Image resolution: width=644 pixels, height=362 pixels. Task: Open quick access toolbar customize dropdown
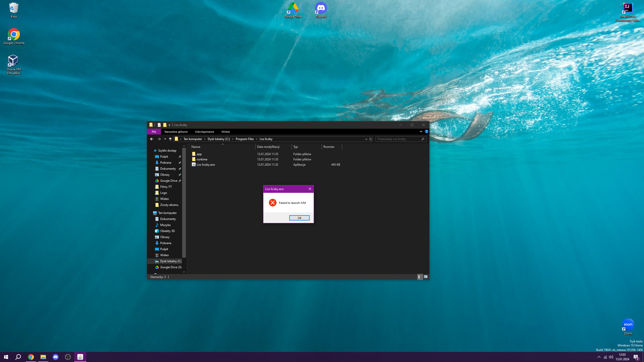pos(169,125)
